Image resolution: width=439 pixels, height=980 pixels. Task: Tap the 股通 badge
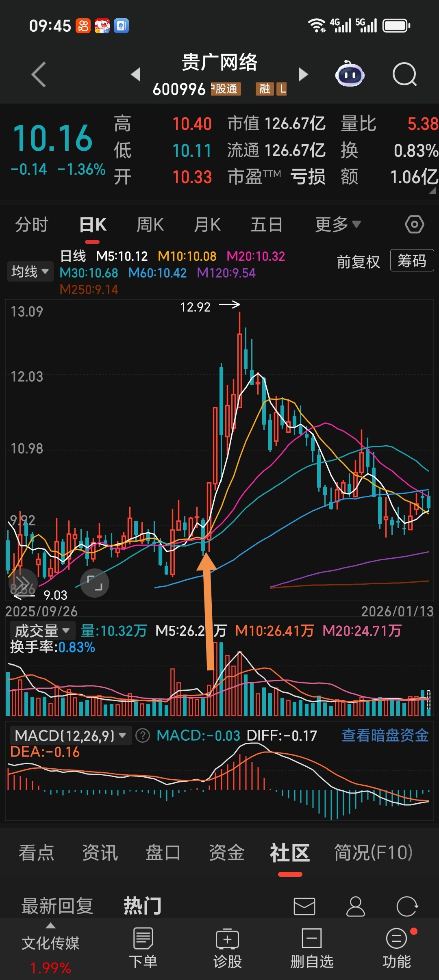(226, 89)
